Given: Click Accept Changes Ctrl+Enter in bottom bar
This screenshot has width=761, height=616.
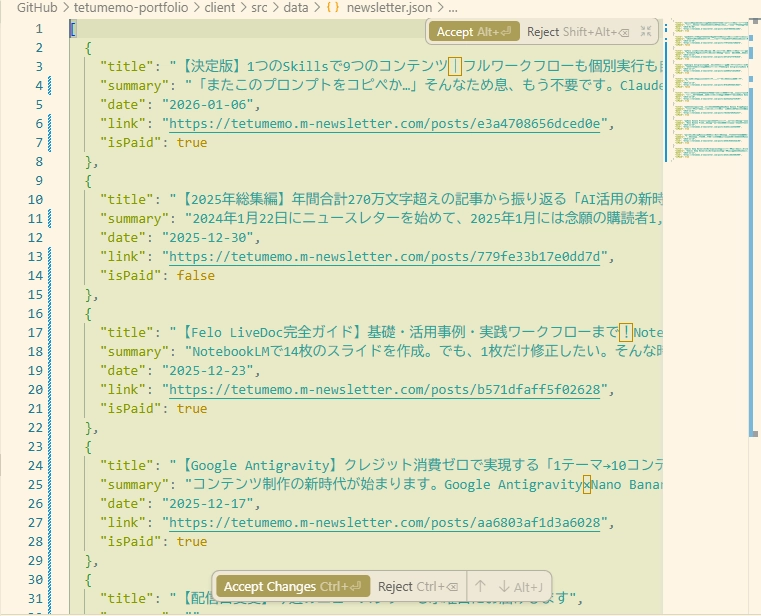Looking at the screenshot, I should tap(293, 586).
